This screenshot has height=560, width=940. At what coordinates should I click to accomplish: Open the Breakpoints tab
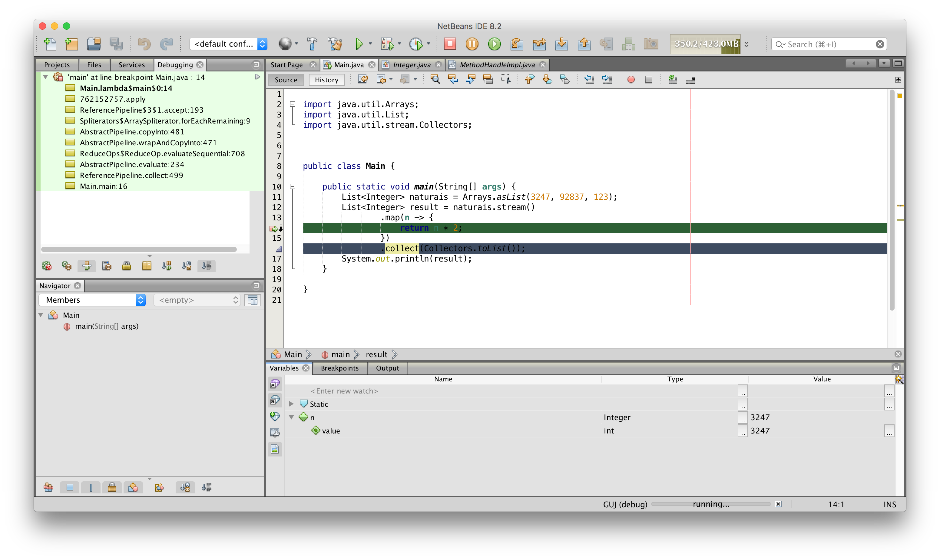coord(339,368)
